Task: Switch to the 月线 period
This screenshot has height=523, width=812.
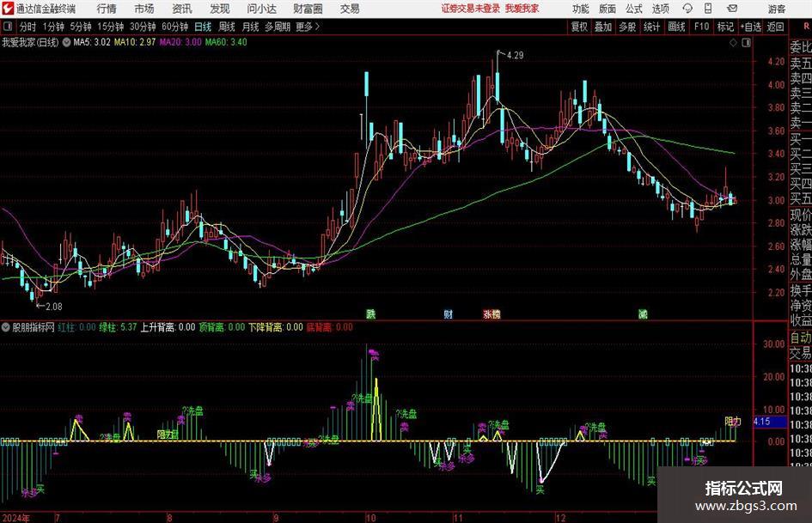Action: (251, 27)
